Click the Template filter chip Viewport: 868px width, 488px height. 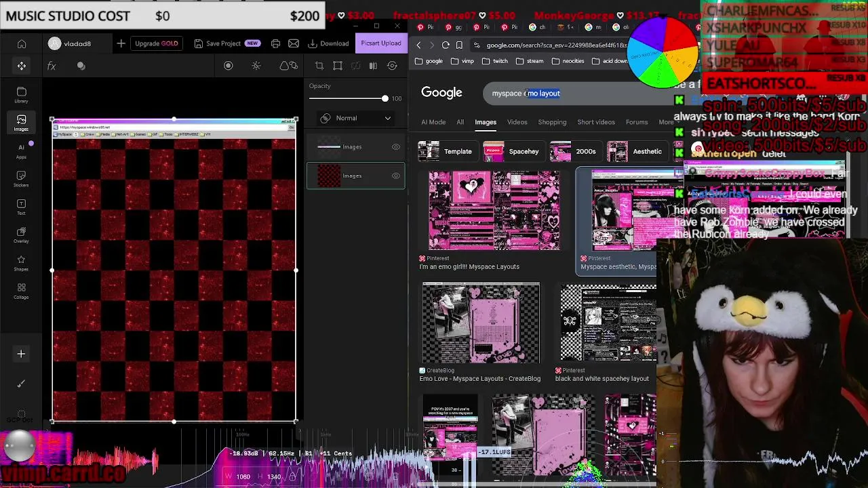click(446, 151)
